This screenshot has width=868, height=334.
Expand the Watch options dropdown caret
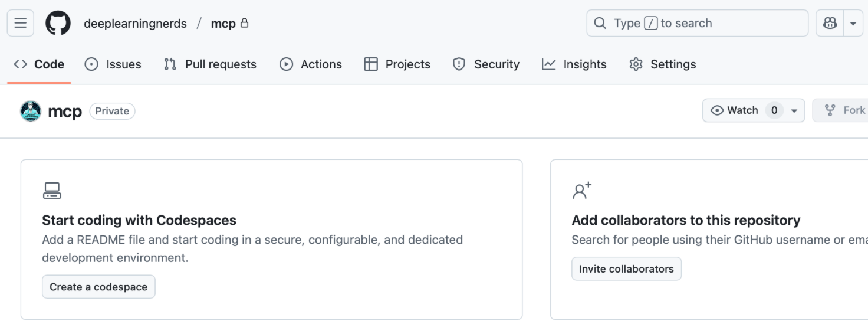click(x=794, y=110)
